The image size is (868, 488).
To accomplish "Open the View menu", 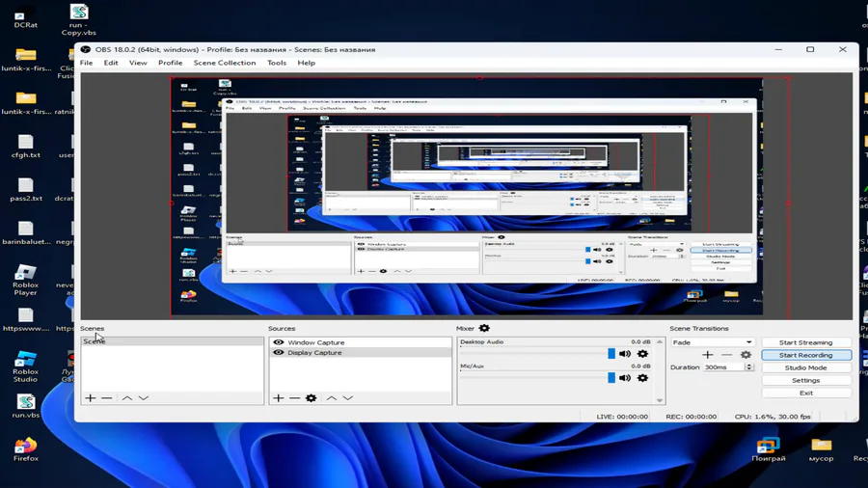I will click(x=138, y=63).
